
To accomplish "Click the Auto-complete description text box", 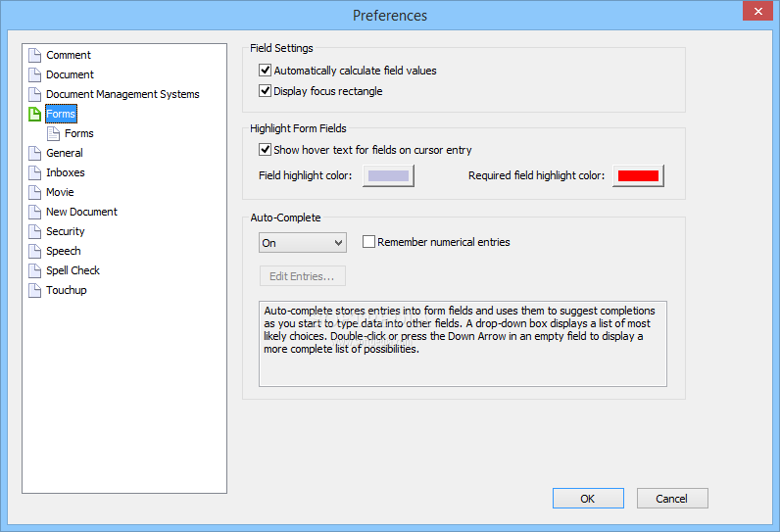I will [x=463, y=344].
